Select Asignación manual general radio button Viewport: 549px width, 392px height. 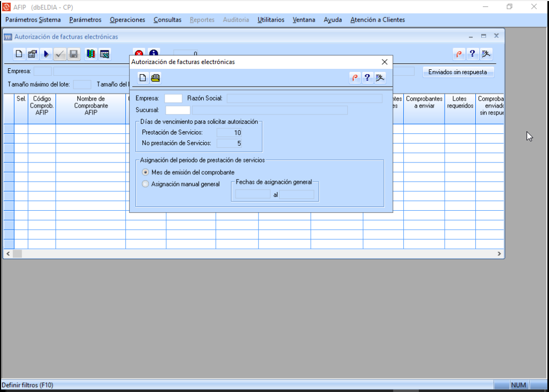(x=145, y=184)
